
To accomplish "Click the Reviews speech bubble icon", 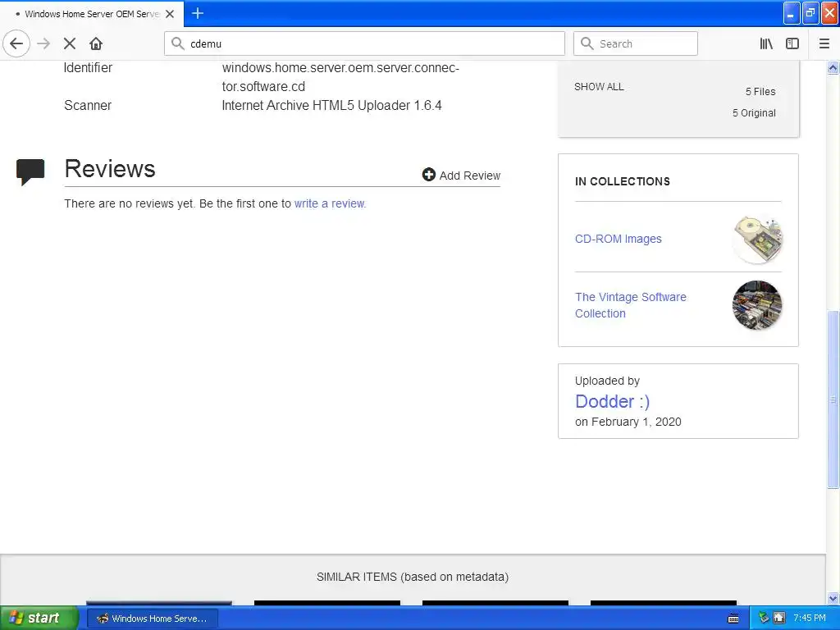I will 30,172.
